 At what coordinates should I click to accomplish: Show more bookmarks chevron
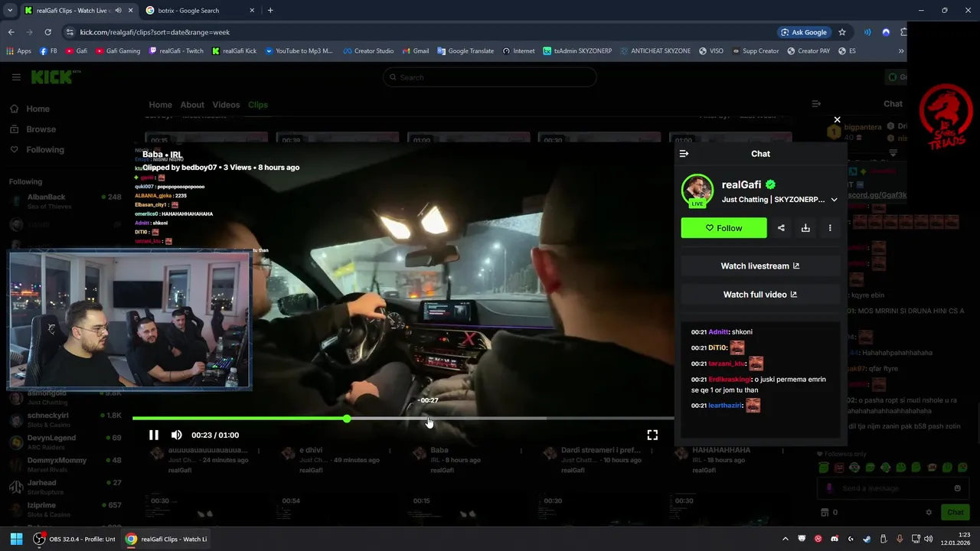[x=901, y=51]
